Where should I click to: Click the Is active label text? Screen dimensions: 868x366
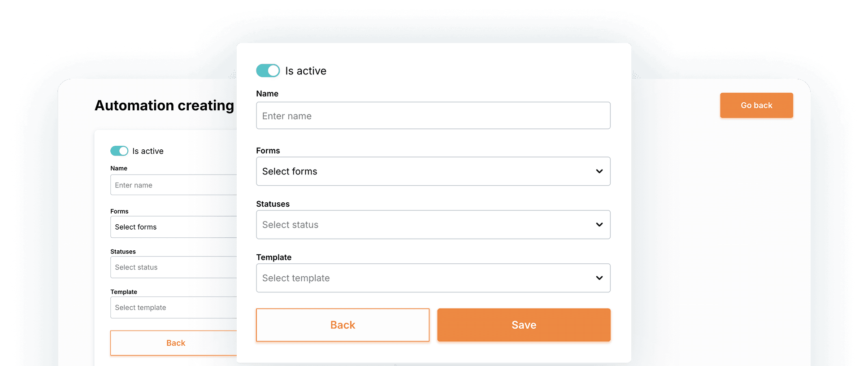[306, 70]
